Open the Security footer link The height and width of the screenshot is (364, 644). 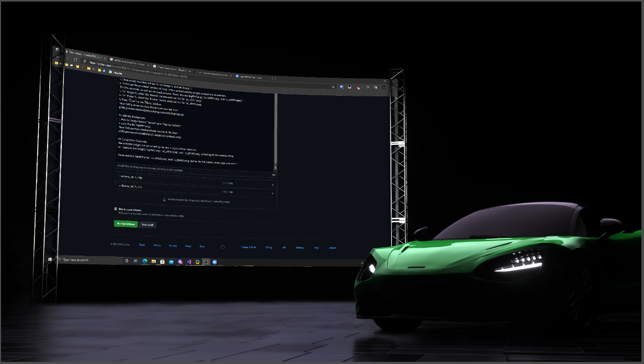pos(173,246)
